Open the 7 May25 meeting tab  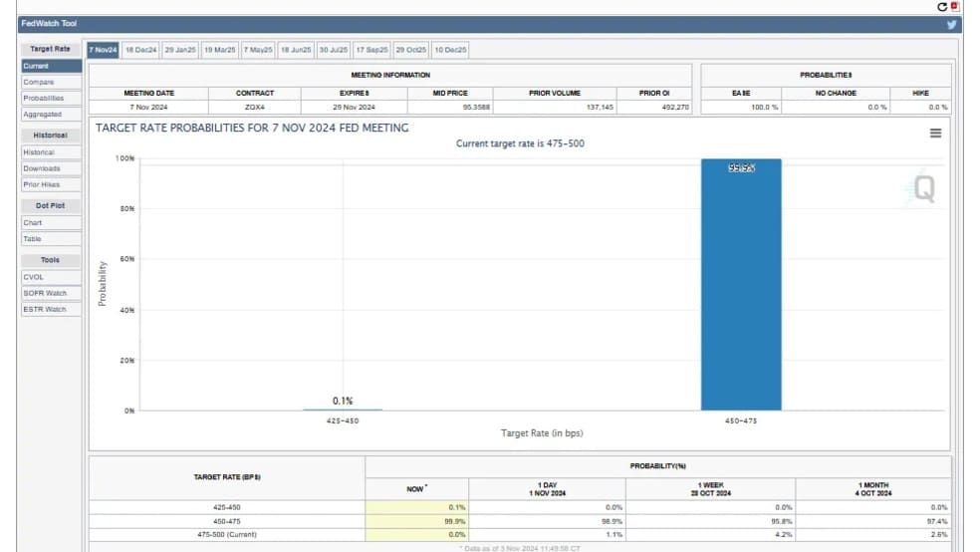pos(258,50)
